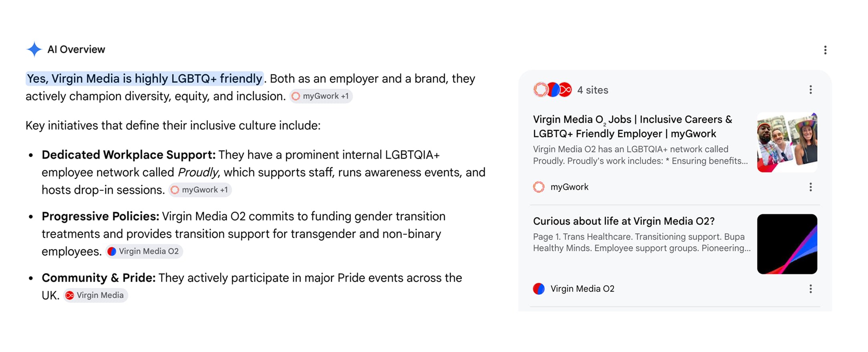Viewport: 868px width, 352px height.
Task: Click the highlighted 'Yes, Virgin Media is highly LGBTQ+ friendly' text
Action: (145, 78)
